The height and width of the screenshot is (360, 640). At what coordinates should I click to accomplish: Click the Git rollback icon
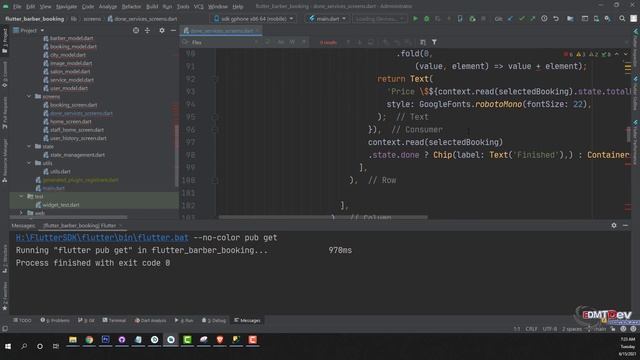[556, 19]
